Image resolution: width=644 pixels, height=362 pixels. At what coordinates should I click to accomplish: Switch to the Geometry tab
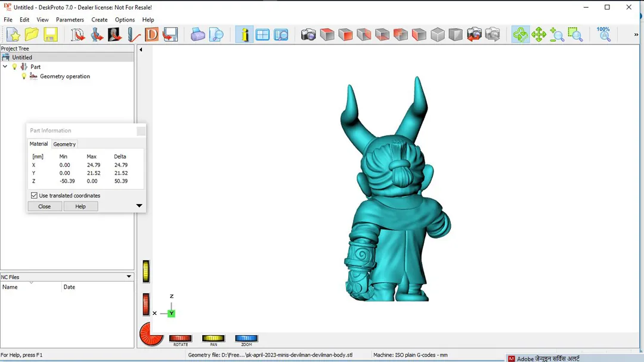[64, 144]
